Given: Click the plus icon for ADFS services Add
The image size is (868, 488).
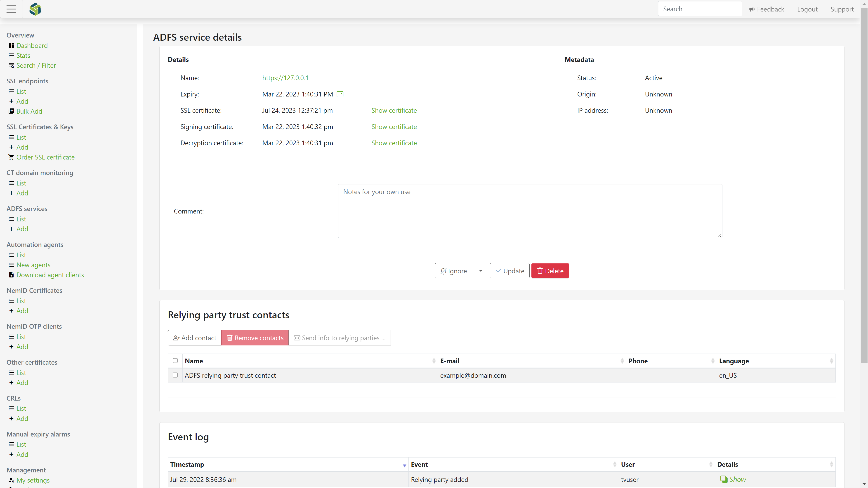Looking at the screenshot, I should (x=12, y=229).
